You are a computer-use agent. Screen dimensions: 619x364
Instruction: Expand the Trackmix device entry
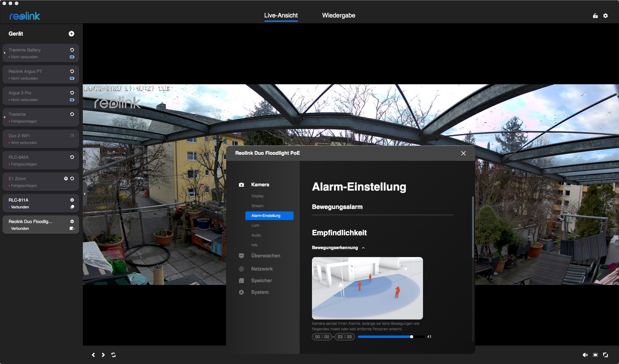pos(5,117)
